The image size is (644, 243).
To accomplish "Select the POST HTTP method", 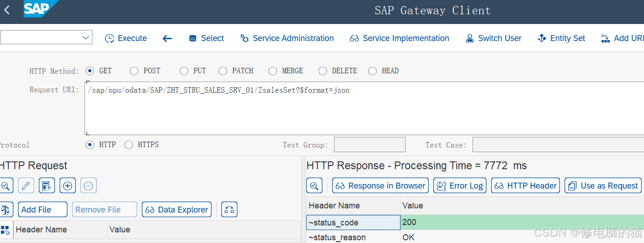I will tap(134, 71).
